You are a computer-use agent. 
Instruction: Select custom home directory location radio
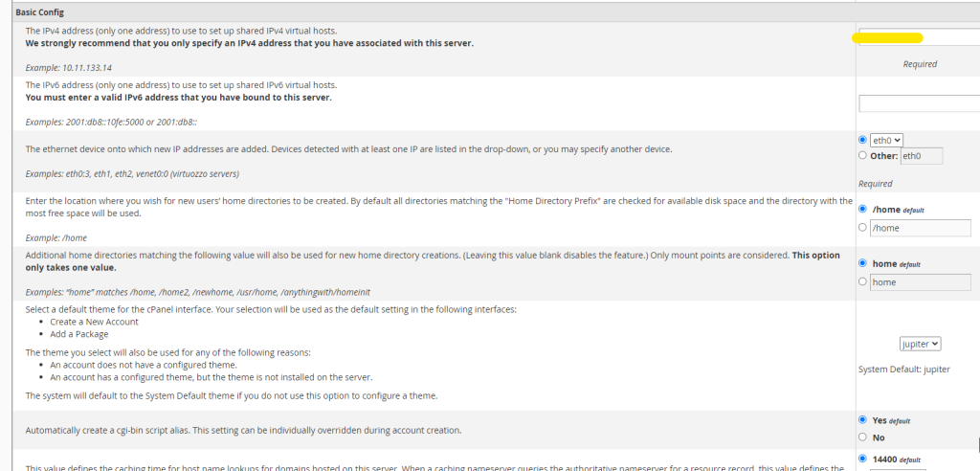[x=863, y=228]
